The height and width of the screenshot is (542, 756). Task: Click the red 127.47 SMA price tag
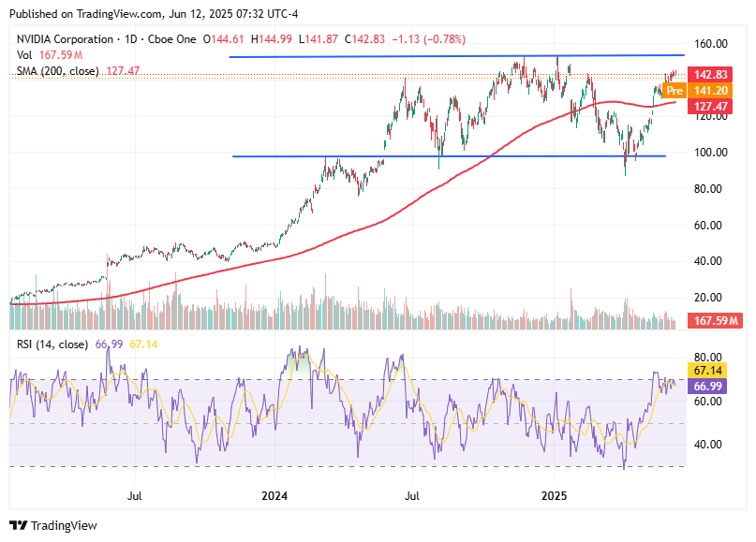(x=710, y=107)
